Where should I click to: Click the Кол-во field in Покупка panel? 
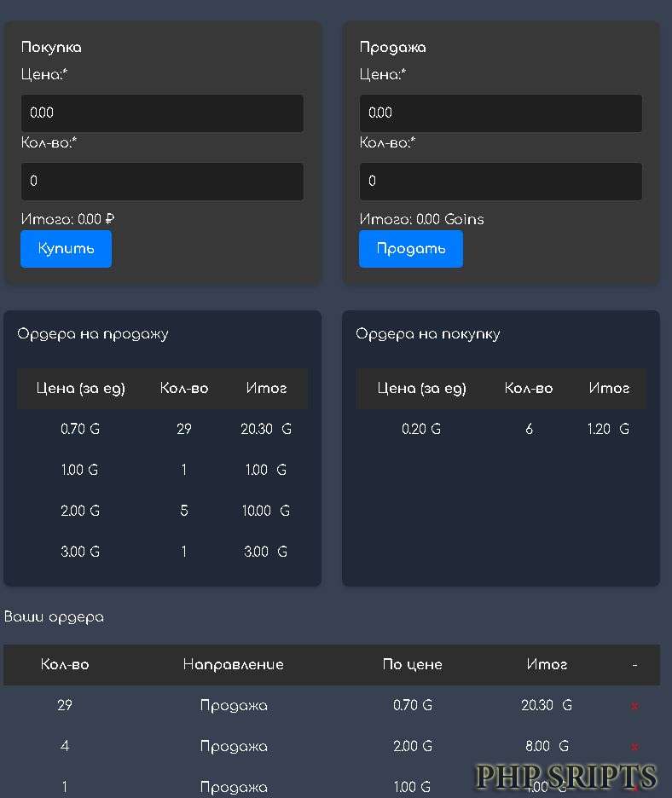(x=162, y=181)
